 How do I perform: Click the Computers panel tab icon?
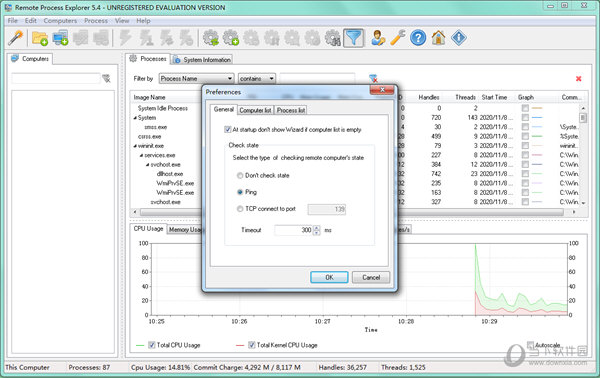(15, 59)
